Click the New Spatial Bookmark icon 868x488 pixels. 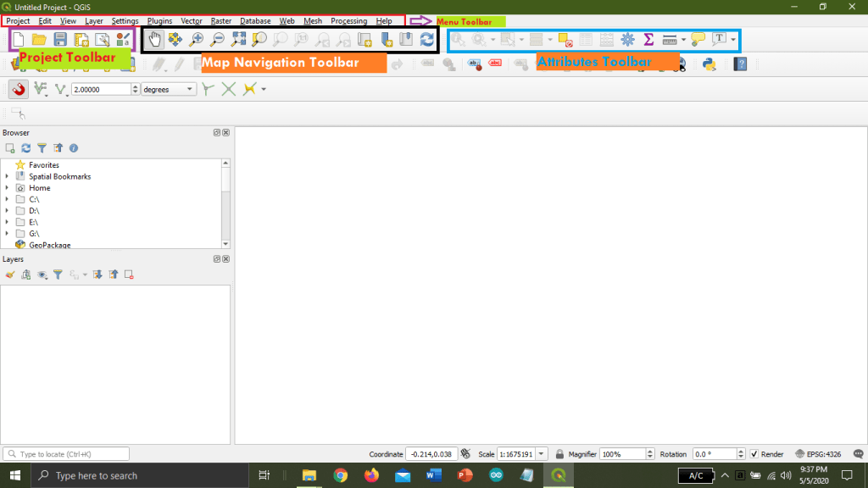(386, 39)
